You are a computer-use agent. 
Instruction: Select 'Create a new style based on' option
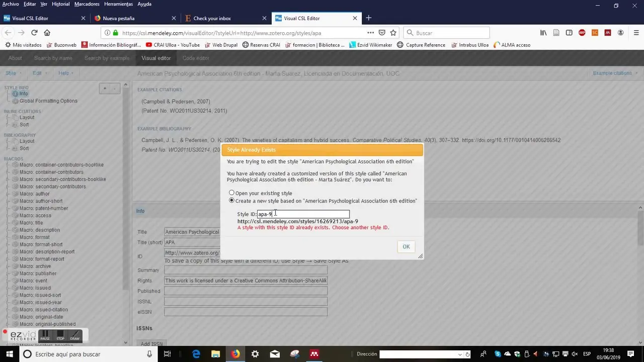[231, 200]
